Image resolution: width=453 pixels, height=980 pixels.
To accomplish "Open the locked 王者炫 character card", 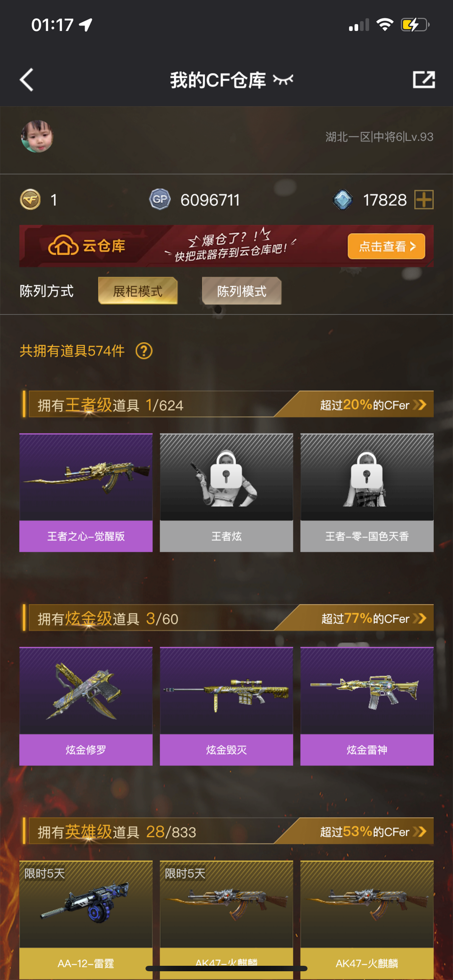I will tap(226, 493).
